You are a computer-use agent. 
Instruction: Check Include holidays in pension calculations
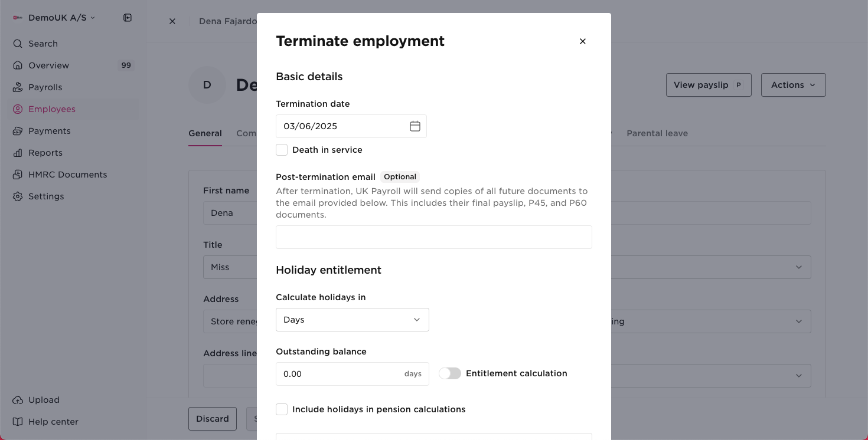(x=282, y=409)
